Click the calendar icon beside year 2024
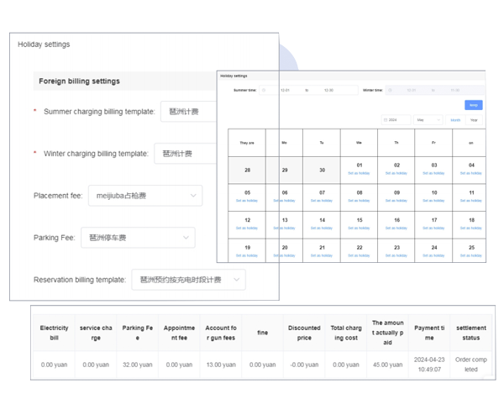Viewport: 504px width, 420px height. point(385,120)
